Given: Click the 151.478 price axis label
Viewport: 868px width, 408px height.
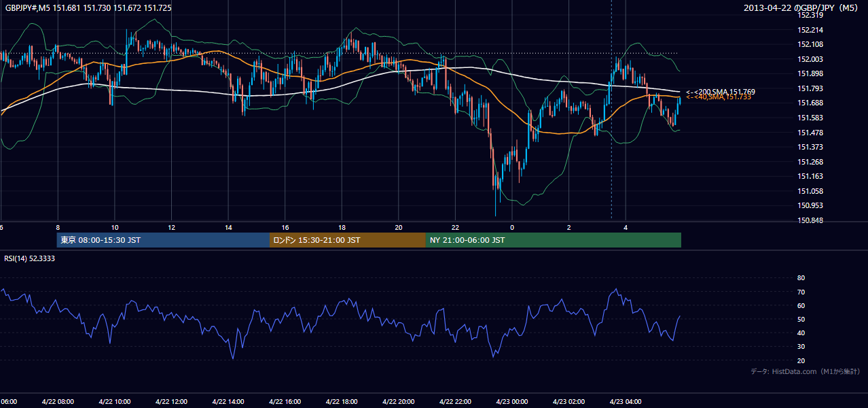Looking at the screenshot, I should point(810,133).
